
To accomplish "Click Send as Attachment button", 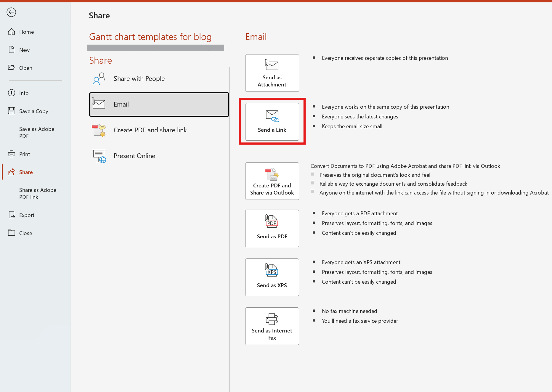I will click(x=272, y=73).
